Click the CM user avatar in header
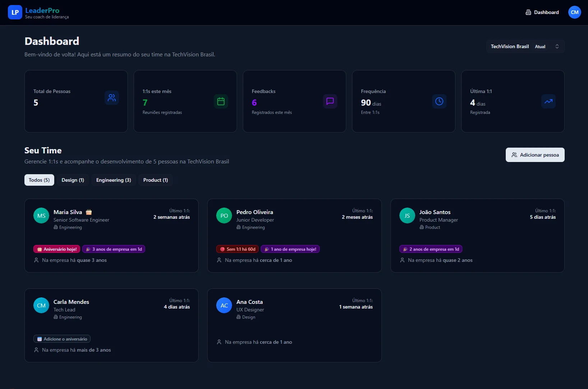The image size is (588, 389). click(x=574, y=12)
